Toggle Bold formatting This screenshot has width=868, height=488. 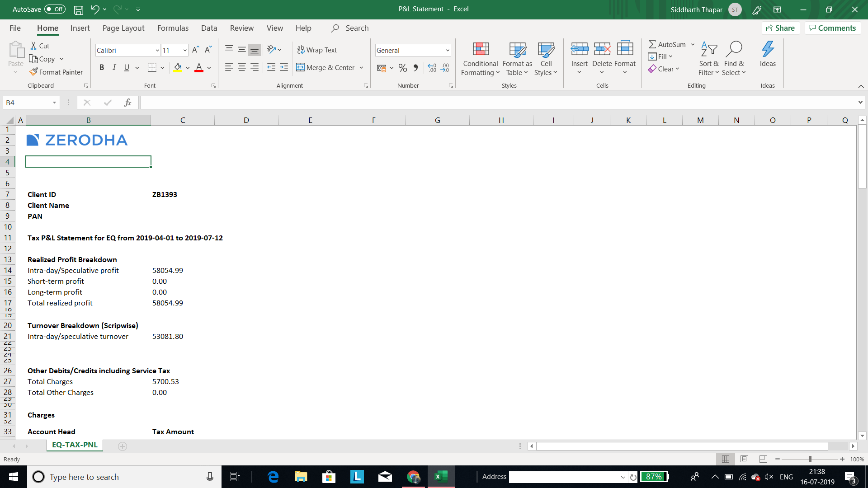(x=102, y=67)
